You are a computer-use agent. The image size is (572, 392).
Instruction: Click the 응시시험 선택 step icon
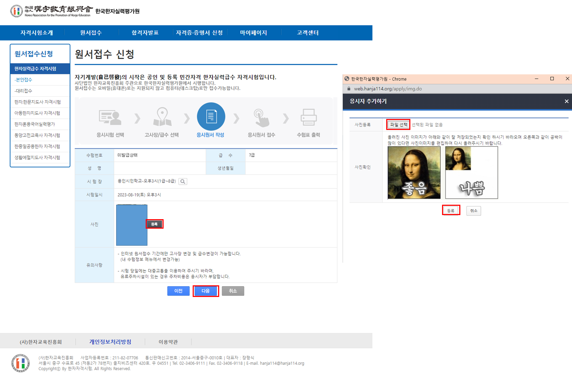[x=110, y=117]
